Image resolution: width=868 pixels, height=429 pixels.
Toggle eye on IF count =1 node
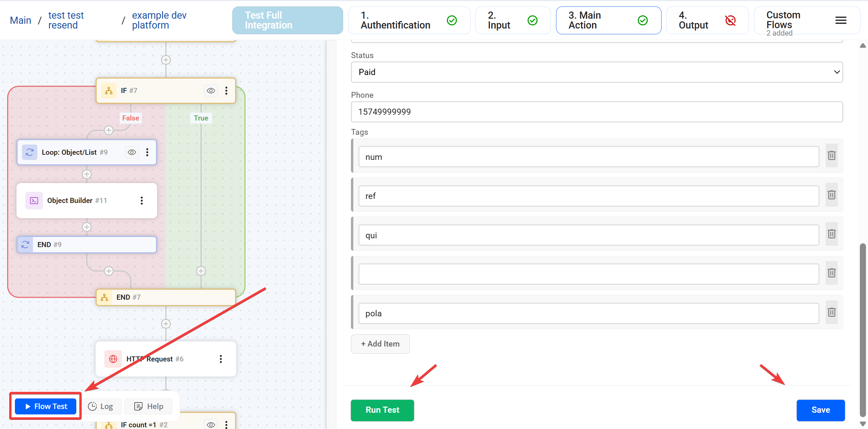pyautogui.click(x=211, y=425)
